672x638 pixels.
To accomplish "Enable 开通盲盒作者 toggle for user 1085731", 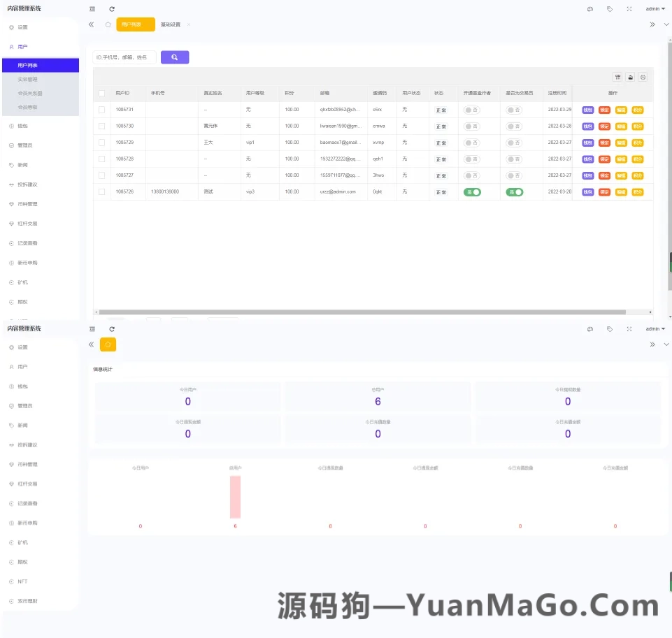I will tap(471, 109).
